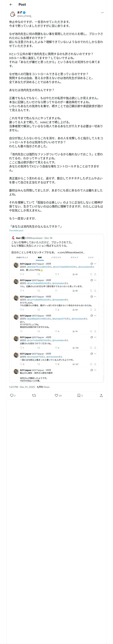
Task: Click the repost icon
Action: pos(34,395)
